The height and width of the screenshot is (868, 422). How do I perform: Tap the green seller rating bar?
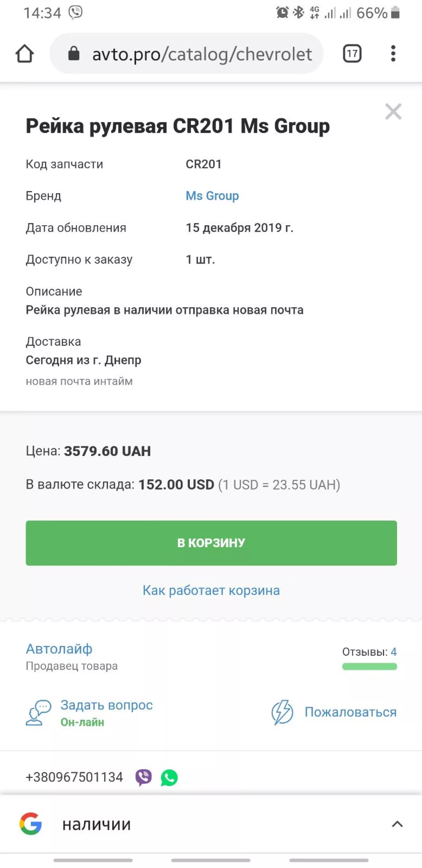(369, 666)
